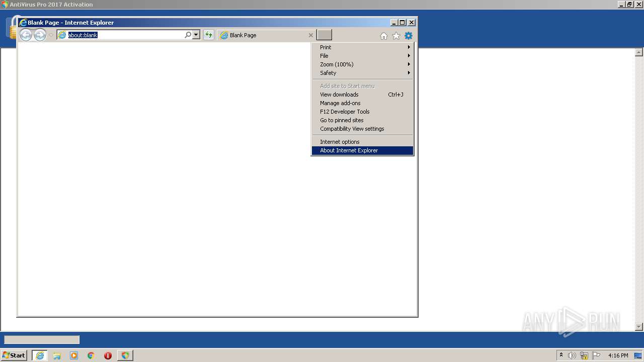This screenshot has width=644, height=362.
Task: Click scroll up arrow in AntiVirus window
Action: 639,52
